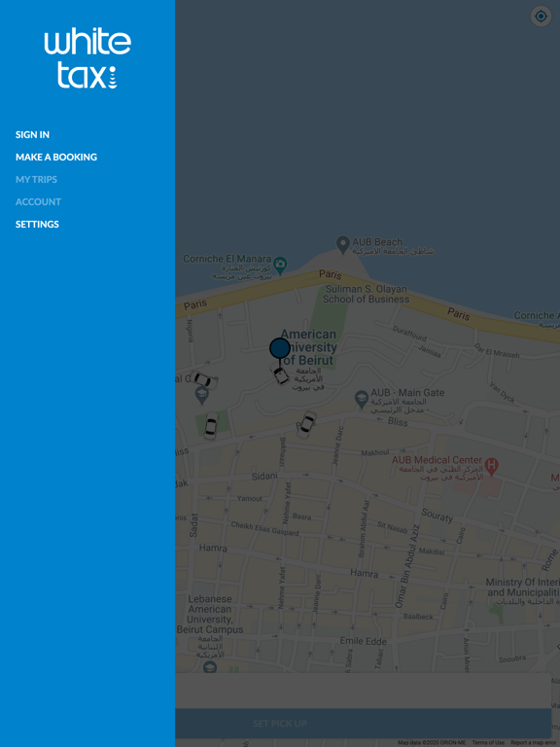The image size is (560, 747).
Task: Open Terms of Use map link
Action: 488,742
